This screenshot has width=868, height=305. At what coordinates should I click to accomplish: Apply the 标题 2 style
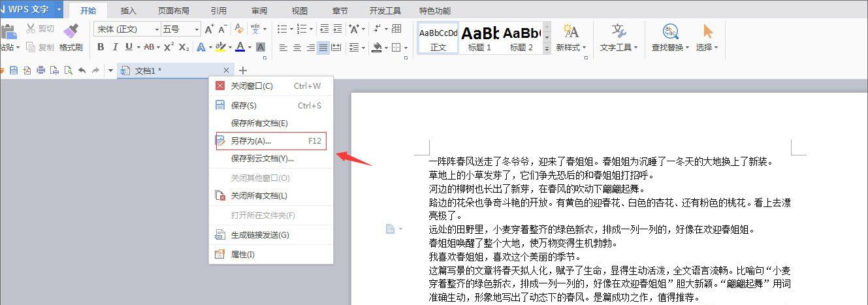[x=521, y=37]
